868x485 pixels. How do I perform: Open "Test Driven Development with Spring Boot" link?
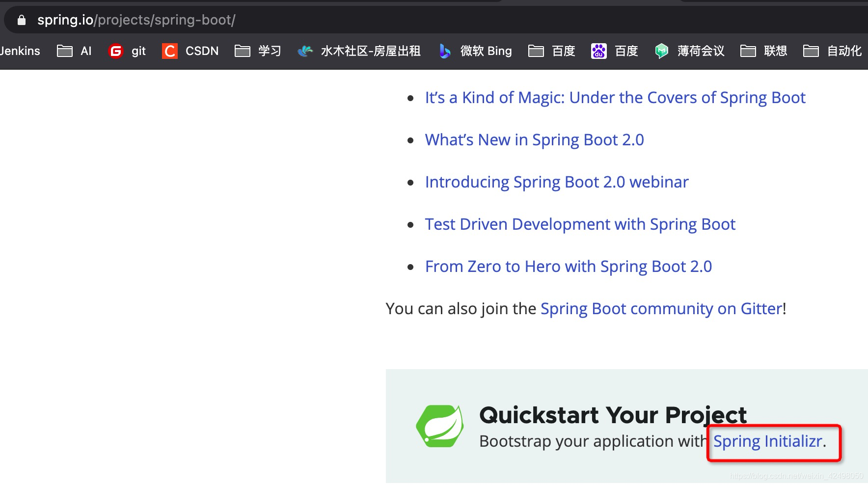580,224
